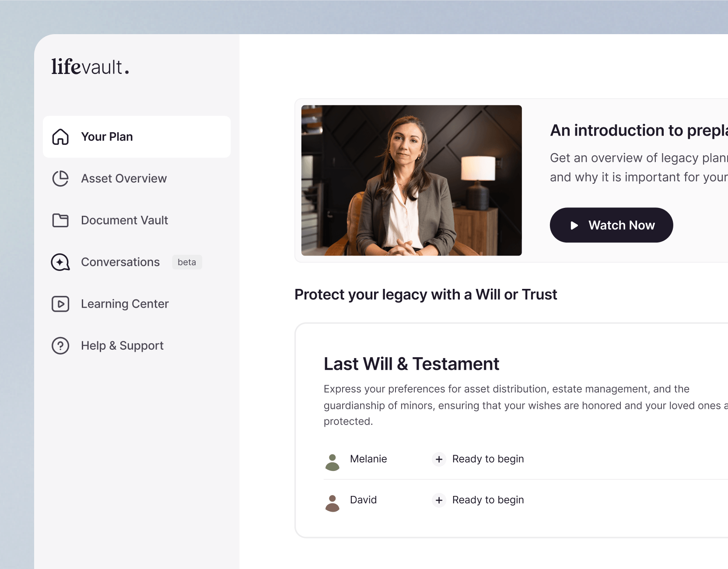Click the lifevault logo
This screenshot has width=728, height=569.
point(90,67)
